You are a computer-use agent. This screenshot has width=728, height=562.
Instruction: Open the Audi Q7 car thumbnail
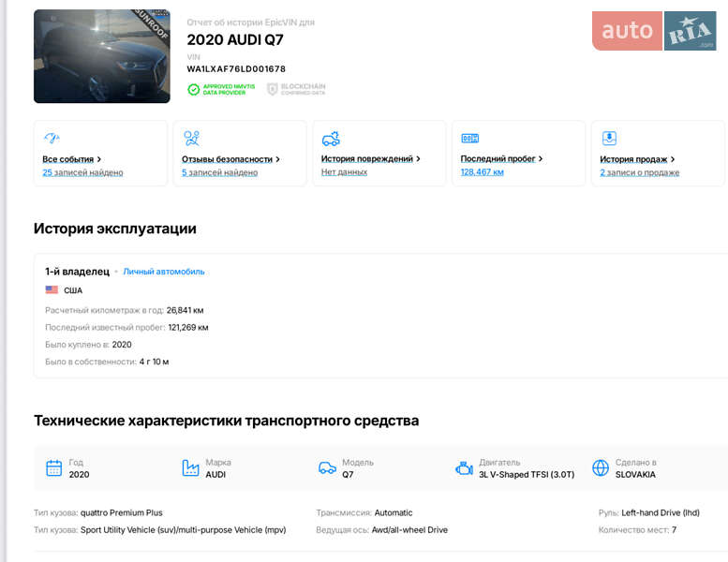tap(101, 56)
